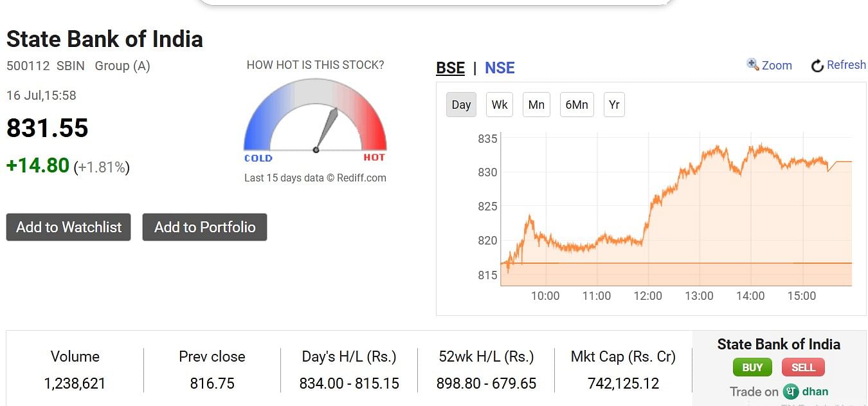Select the Day chart range
This screenshot has height=406, width=868.
tap(461, 105)
